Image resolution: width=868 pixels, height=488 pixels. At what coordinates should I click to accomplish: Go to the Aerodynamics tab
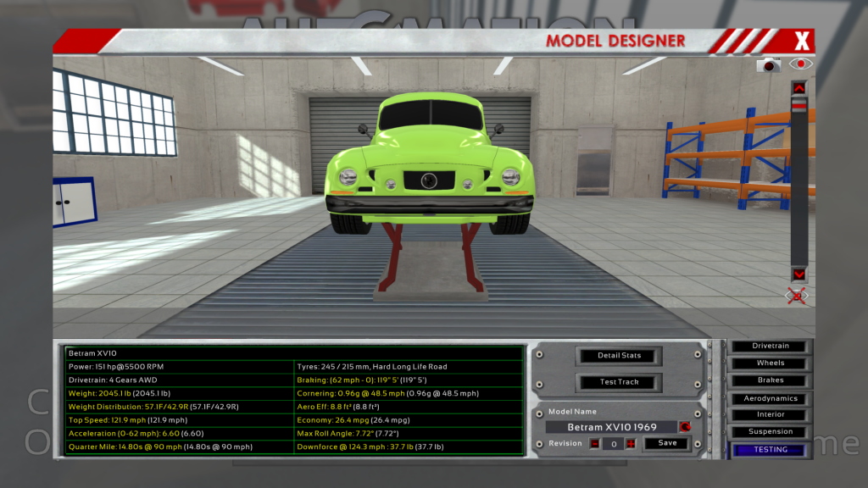click(771, 398)
